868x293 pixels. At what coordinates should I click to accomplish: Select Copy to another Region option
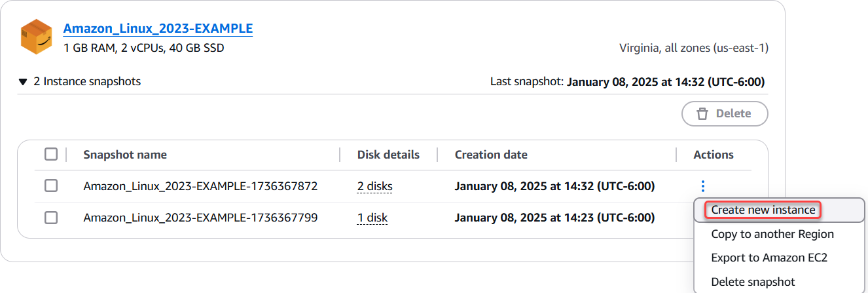click(772, 234)
